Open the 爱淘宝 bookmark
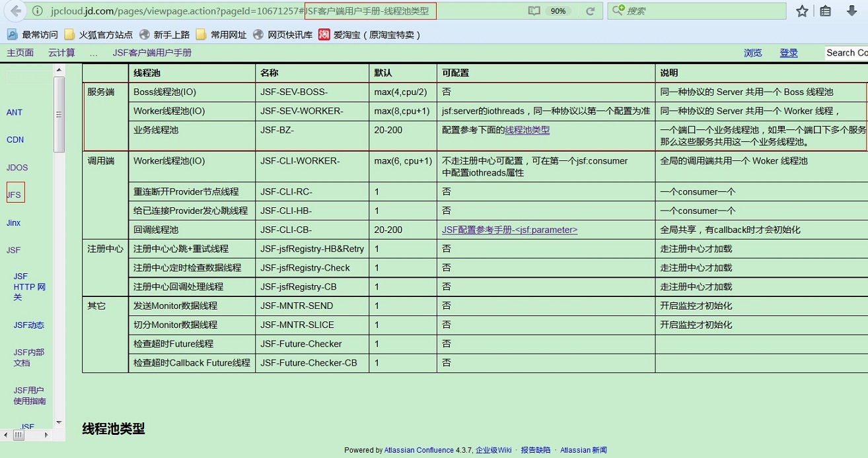Screen dimensions: 868x458 369,35
